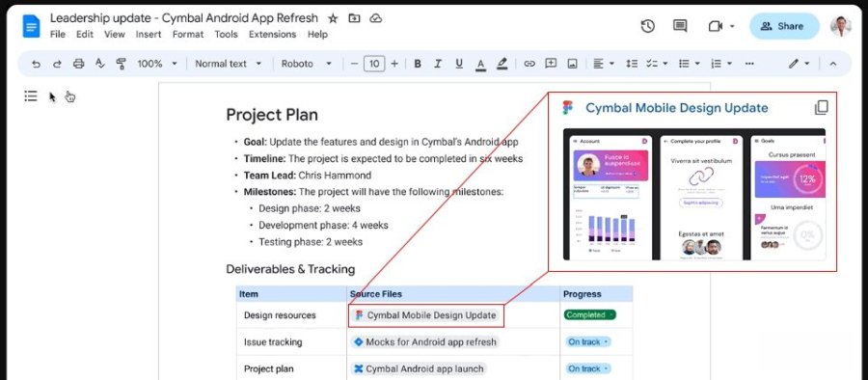The width and height of the screenshot is (868, 380).
Task: Copy link icon in preview card
Action: (821, 107)
